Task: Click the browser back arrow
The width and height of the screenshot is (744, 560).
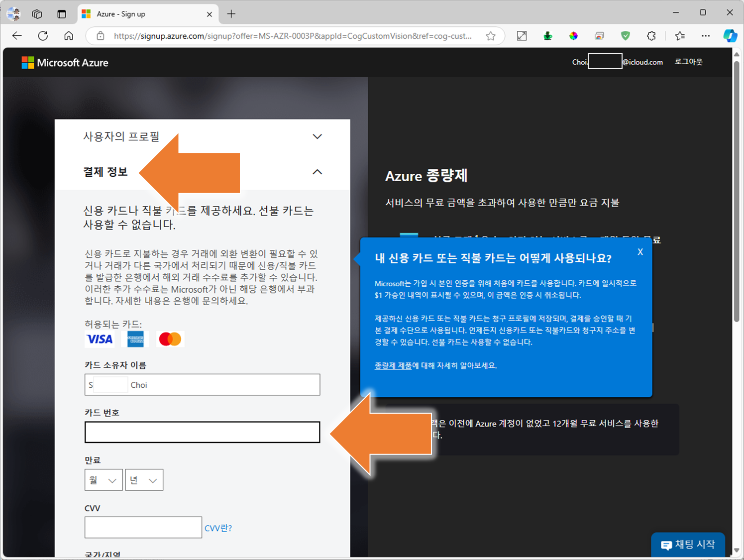Action: click(x=17, y=36)
